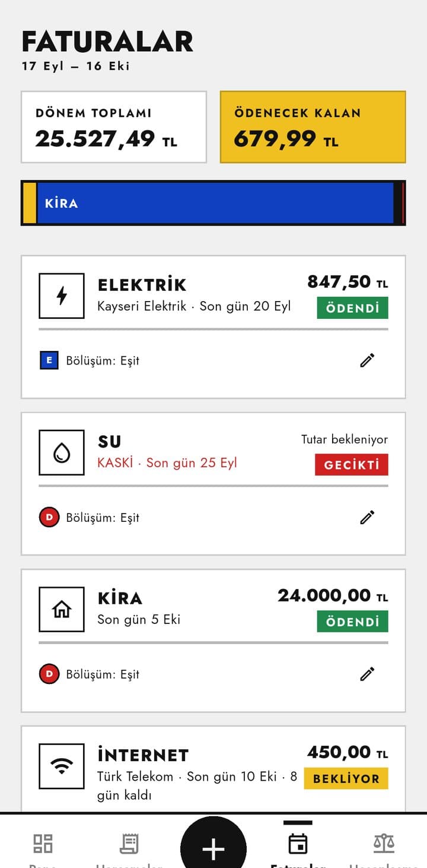Tap the blue E member avatar
The width and height of the screenshot is (427, 868).
49,360
